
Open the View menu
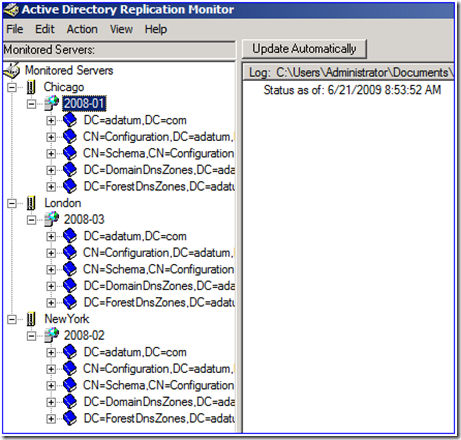tap(121, 29)
